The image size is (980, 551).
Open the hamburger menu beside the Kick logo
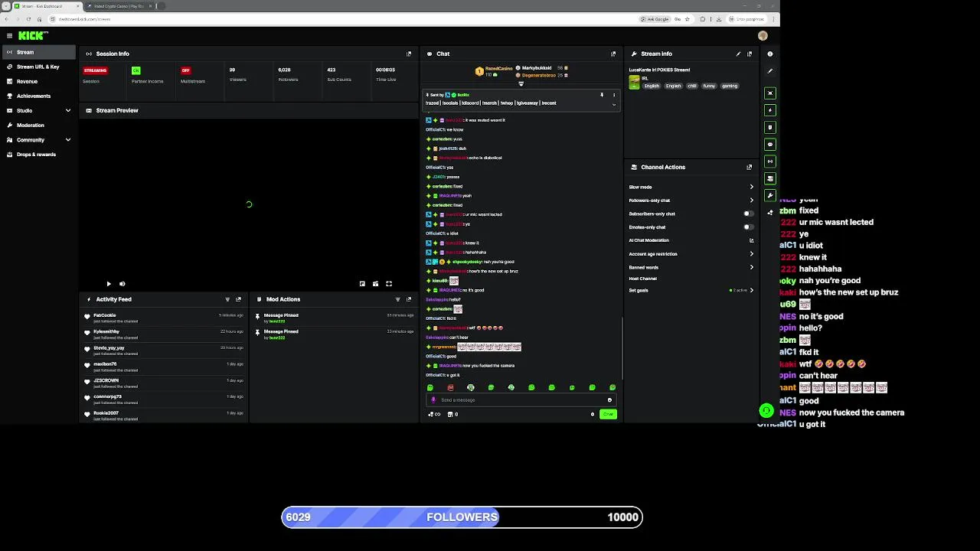pyautogui.click(x=9, y=35)
